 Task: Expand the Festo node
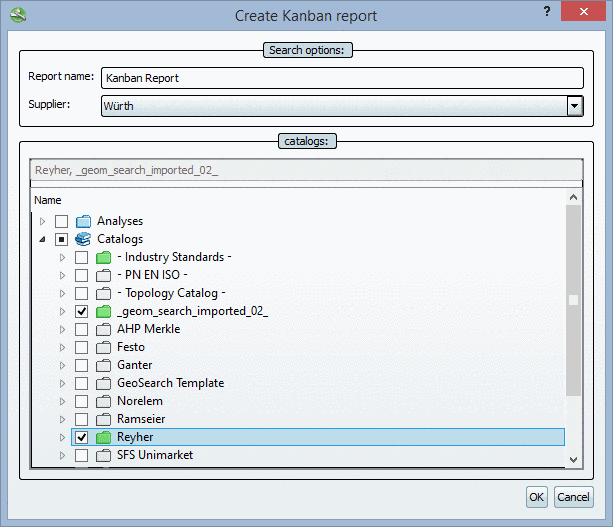62,347
